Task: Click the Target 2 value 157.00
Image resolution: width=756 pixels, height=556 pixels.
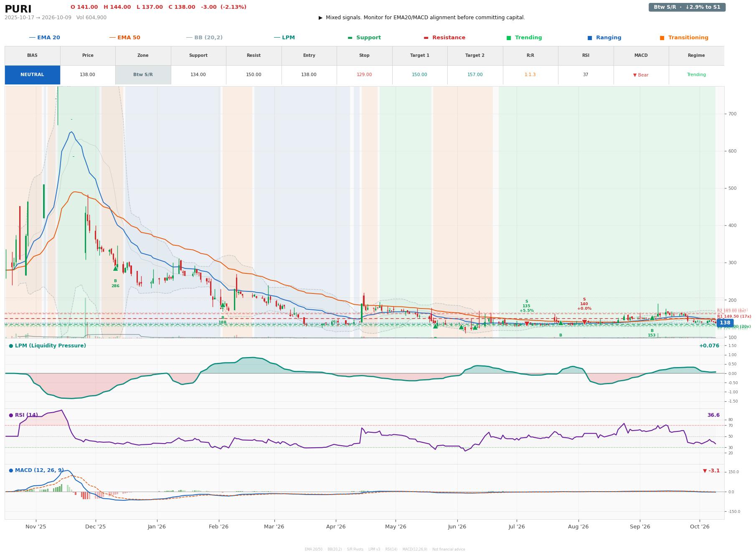Action: coord(475,75)
